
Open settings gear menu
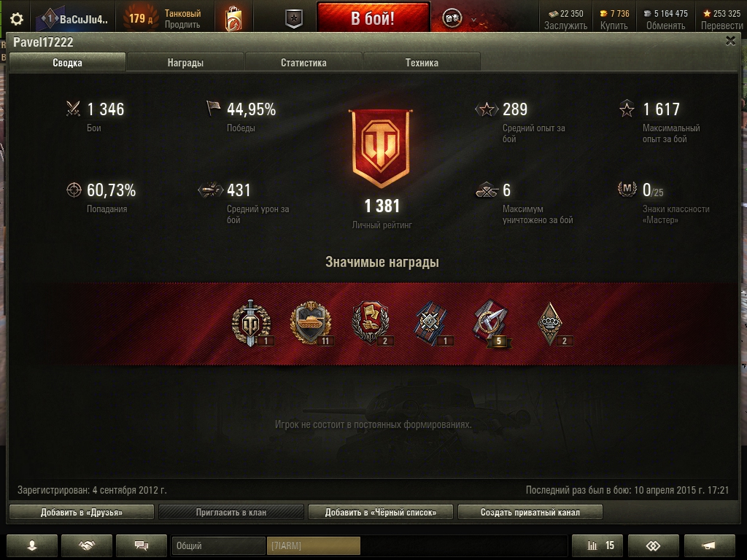point(17,19)
